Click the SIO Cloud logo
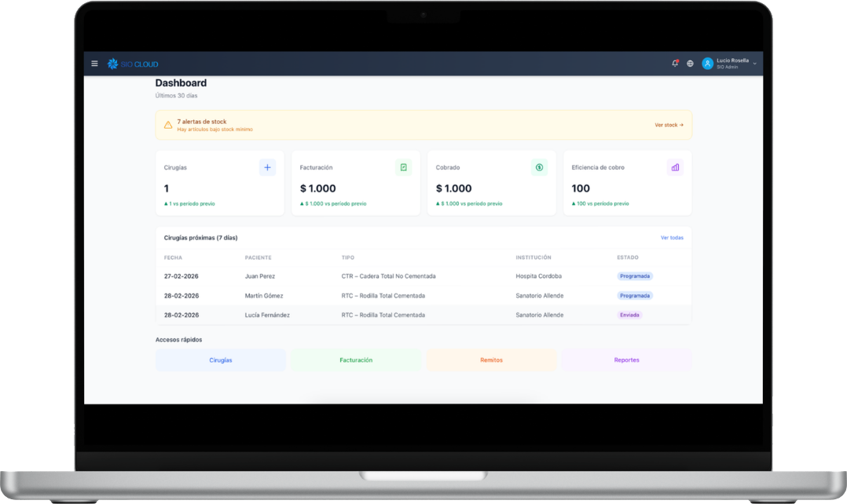Viewport: 847px width, 504px height. point(133,64)
